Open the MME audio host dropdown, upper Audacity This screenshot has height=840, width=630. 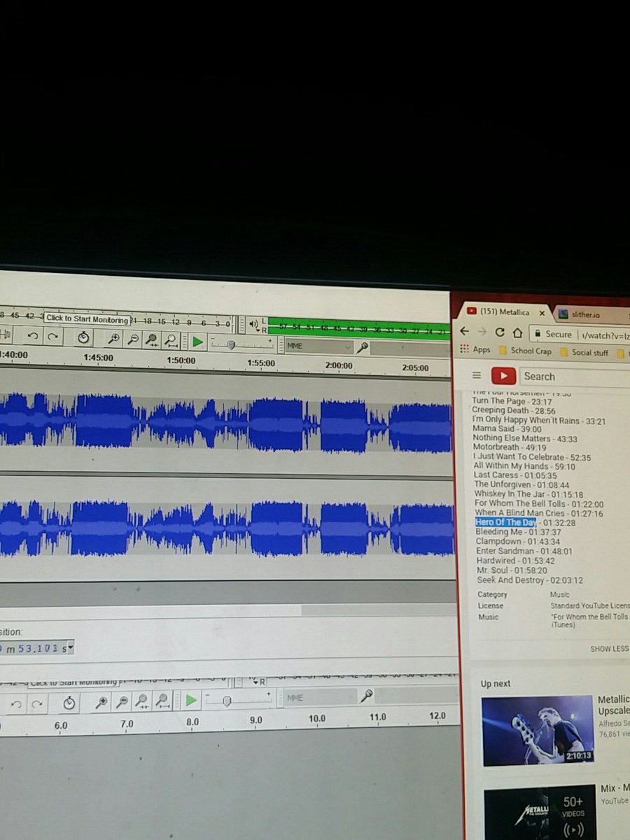(x=319, y=346)
